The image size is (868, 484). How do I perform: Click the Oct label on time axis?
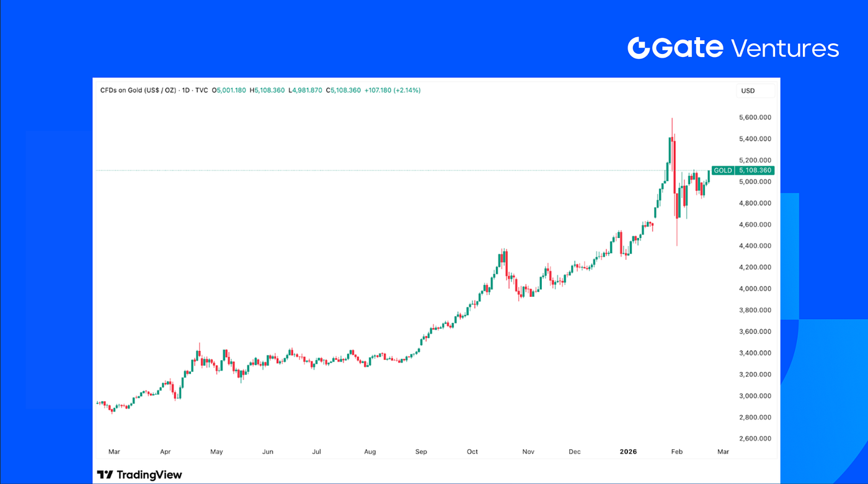click(472, 452)
